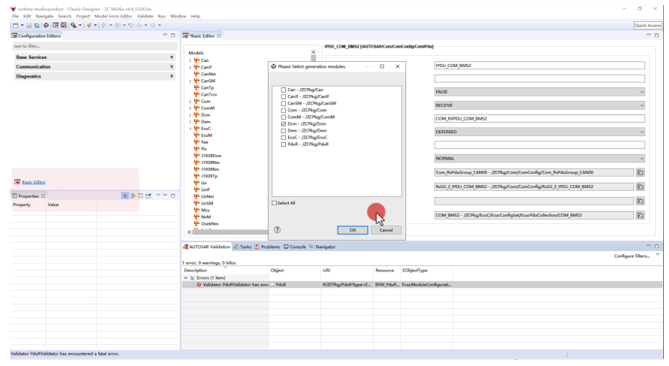Switch to the Tasks tab
Viewport: 669px width, 366px height.
pyautogui.click(x=243, y=247)
